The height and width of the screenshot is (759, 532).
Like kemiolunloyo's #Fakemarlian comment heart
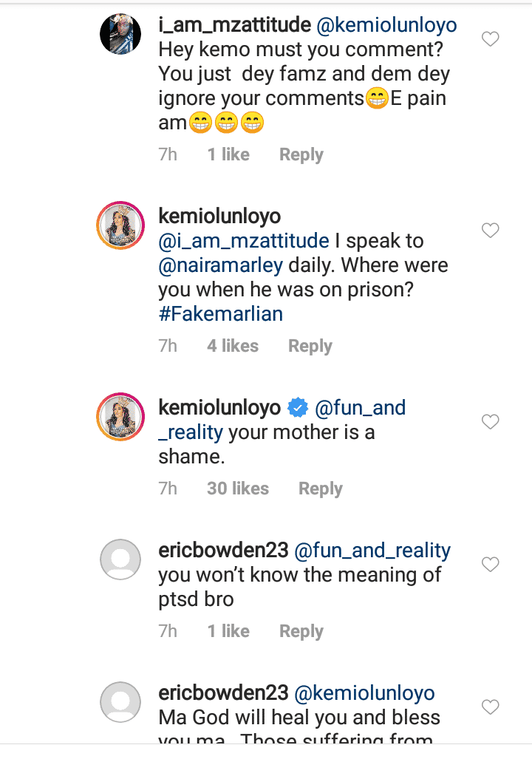point(491,231)
